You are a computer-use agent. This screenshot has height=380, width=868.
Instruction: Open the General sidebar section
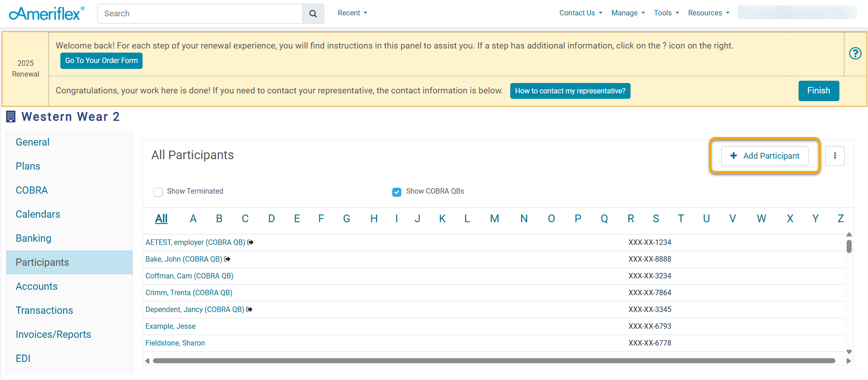coord(69,142)
